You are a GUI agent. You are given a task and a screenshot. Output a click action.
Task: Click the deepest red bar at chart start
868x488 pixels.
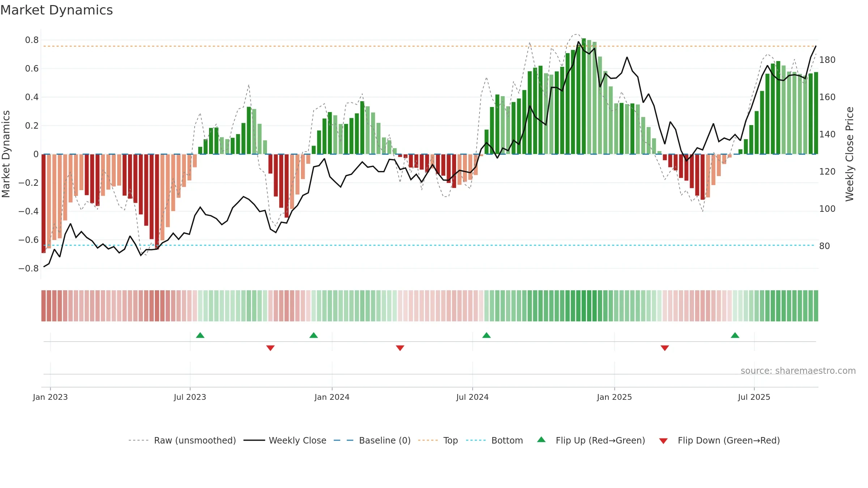tap(43, 204)
